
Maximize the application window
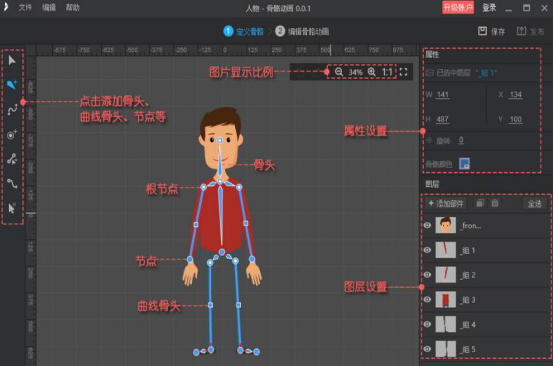point(526,7)
